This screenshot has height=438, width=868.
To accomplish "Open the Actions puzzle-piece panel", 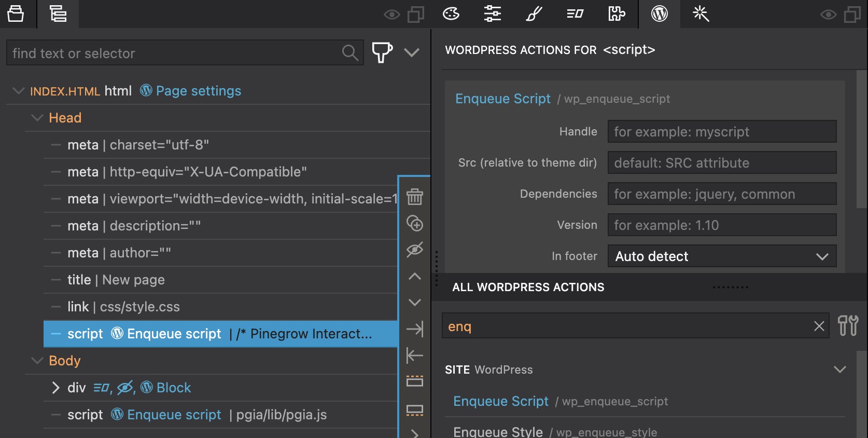I will click(617, 13).
